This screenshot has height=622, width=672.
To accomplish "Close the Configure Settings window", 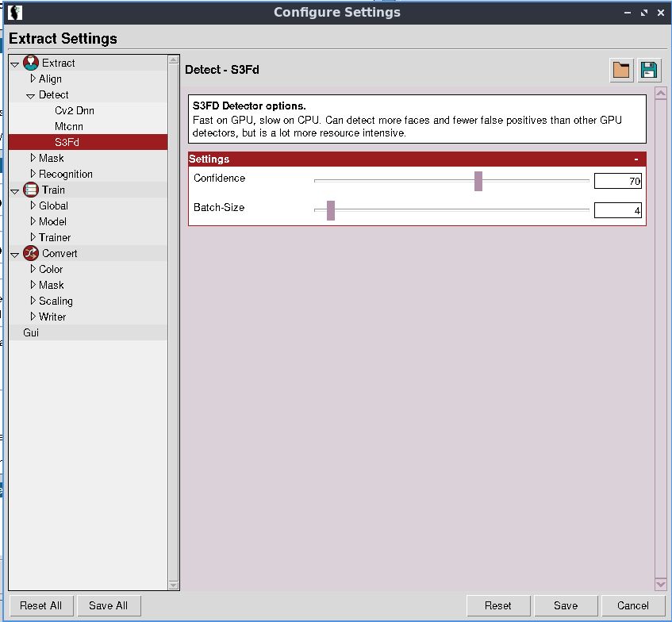I will pyautogui.click(x=660, y=13).
